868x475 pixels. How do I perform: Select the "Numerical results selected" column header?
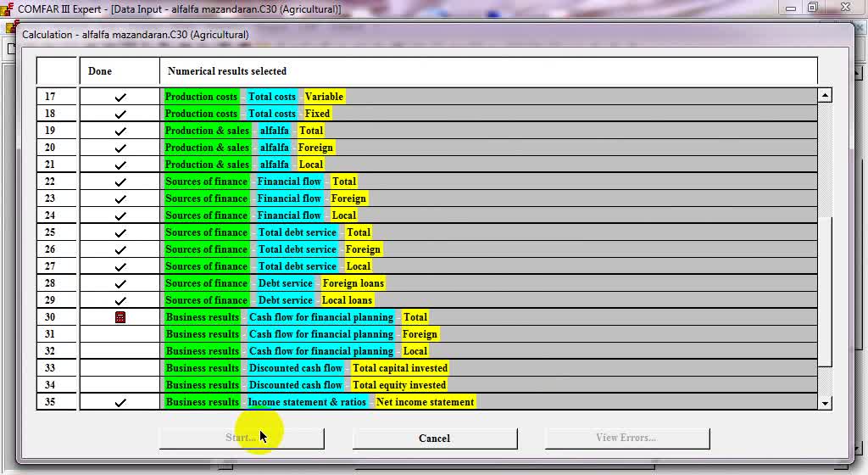click(227, 71)
